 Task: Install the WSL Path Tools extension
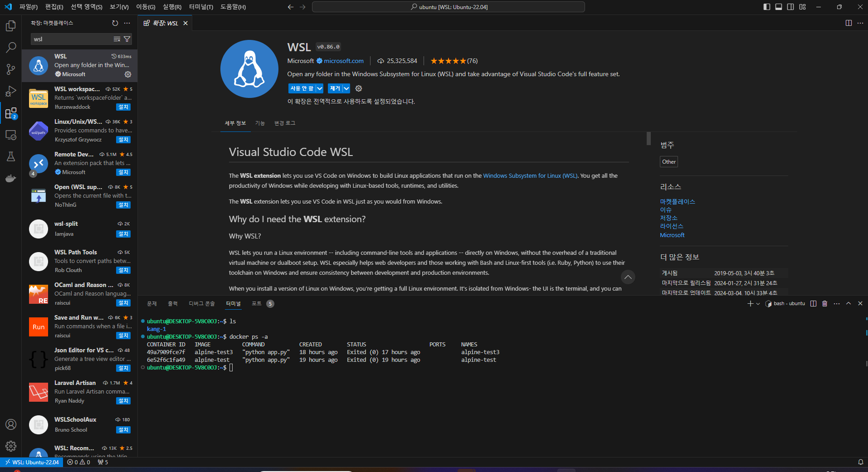click(123, 270)
